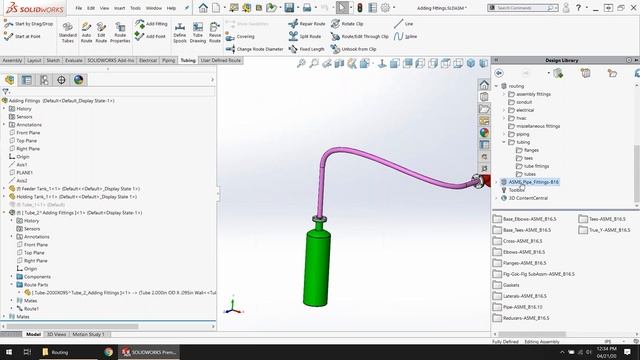640x360 pixels.
Task: Open Define Spools tool
Action: [x=180, y=32]
